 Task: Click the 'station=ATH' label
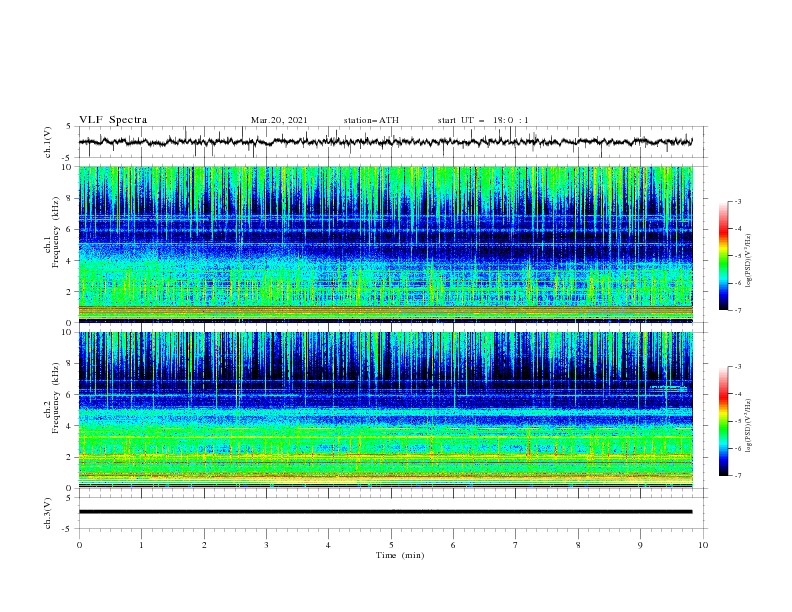(371, 120)
